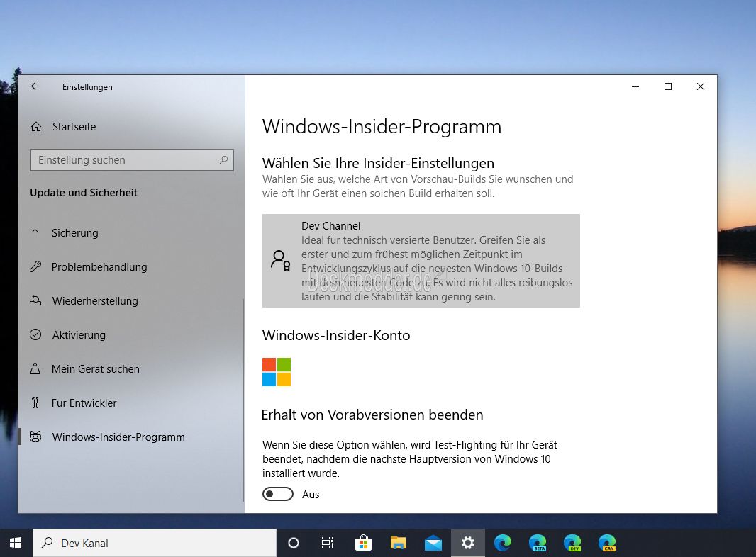Go to Startseite
The width and height of the screenshot is (756, 557).
tap(131, 127)
